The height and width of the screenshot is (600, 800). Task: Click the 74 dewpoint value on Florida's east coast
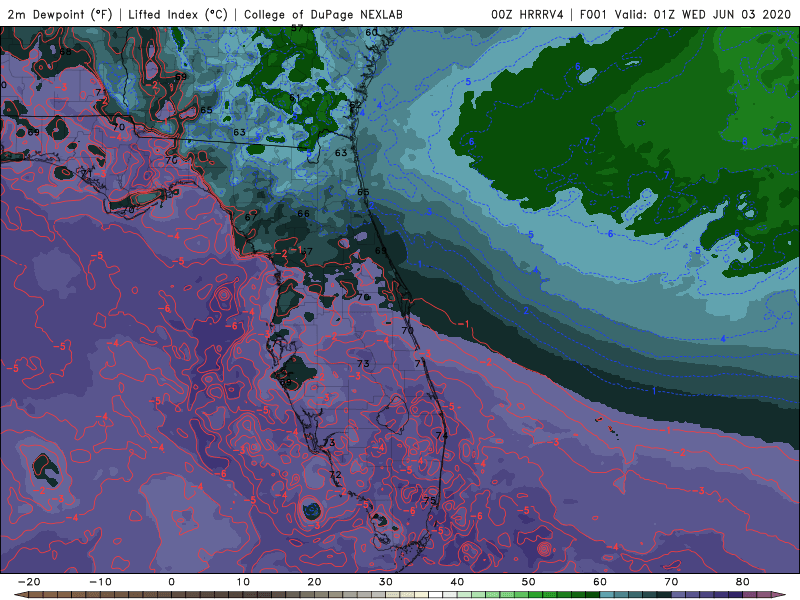coord(442,435)
